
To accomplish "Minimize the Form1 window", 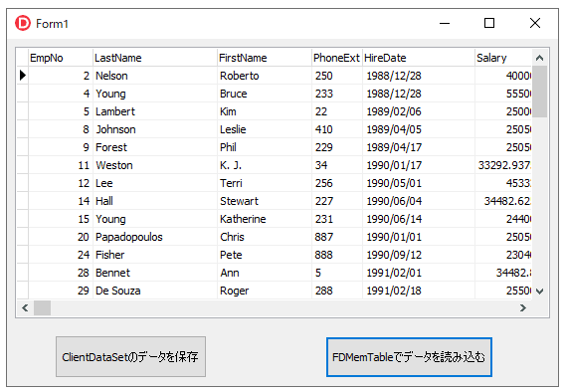I will 445,24.
